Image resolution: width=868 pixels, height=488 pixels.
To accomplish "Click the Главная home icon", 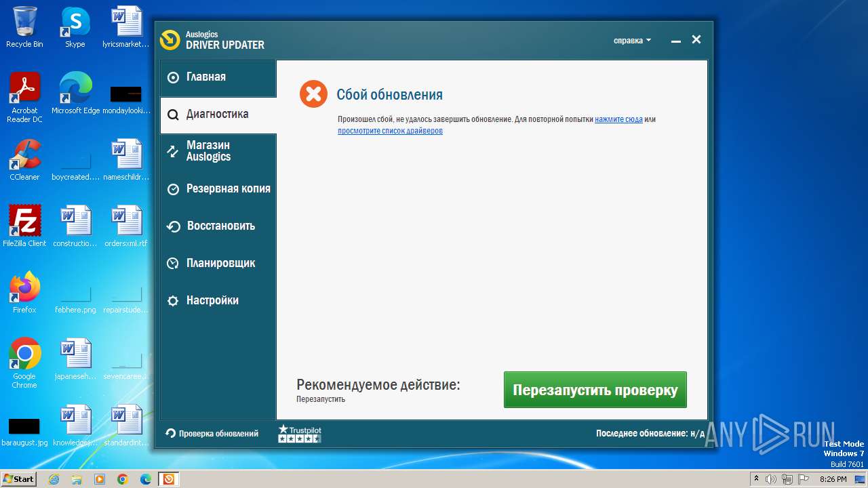I will point(173,77).
